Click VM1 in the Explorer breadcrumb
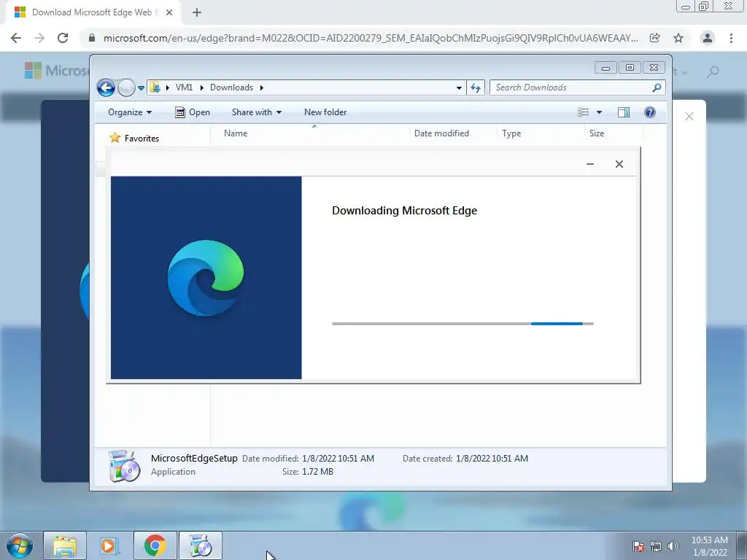 click(184, 87)
